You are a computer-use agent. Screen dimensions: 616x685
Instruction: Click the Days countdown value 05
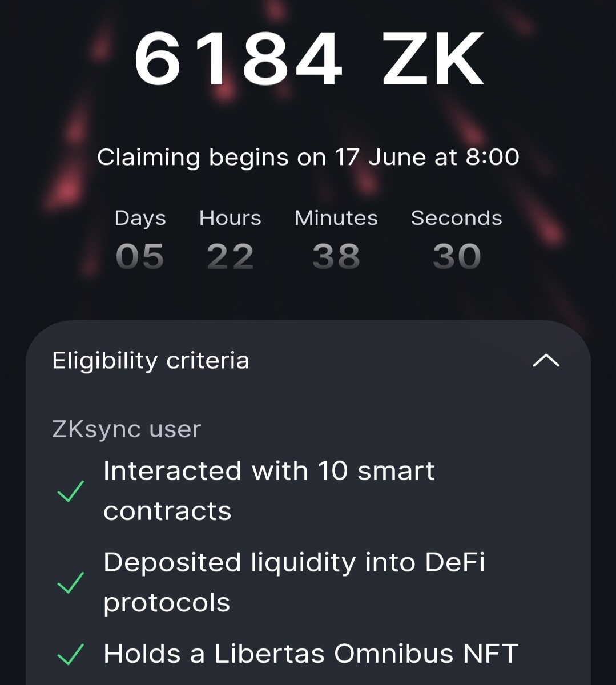[140, 256]
